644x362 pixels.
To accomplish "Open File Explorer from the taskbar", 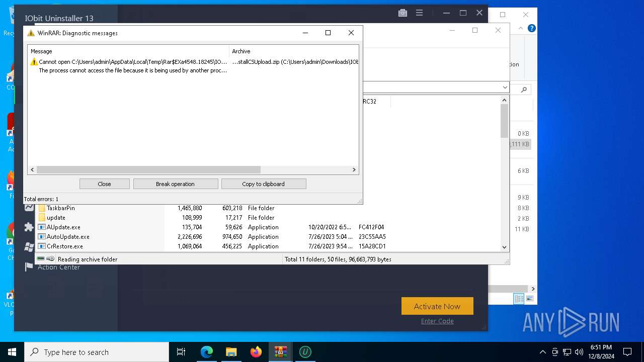I will [231, 352].
